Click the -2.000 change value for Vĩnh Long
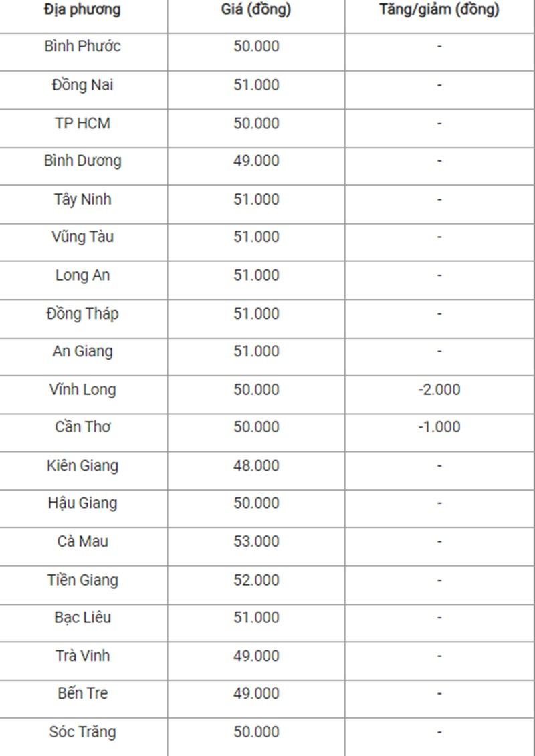Screen dimensions: 535x756 (x=439, y=390)
